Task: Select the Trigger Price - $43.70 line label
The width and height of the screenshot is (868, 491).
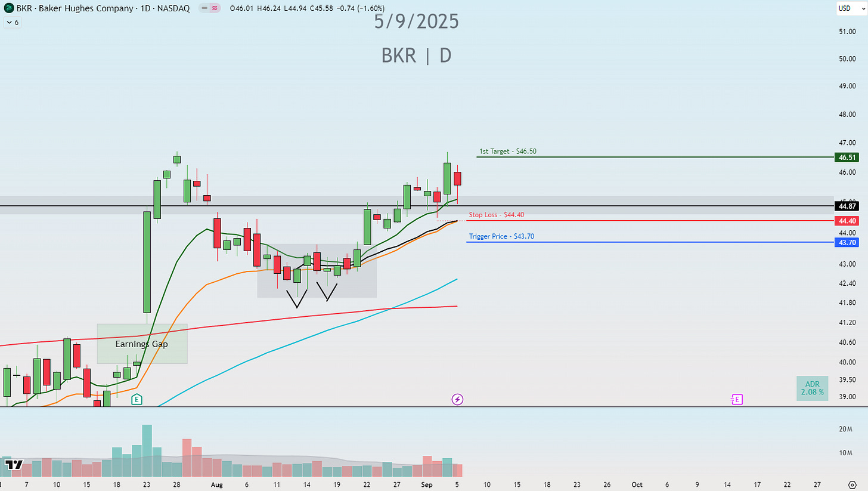Action: 501,236
